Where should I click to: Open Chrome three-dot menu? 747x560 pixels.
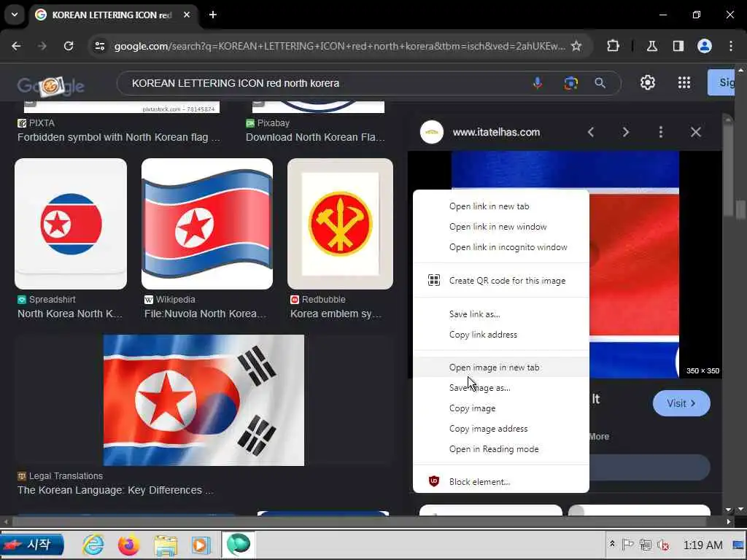pos(731,46)
